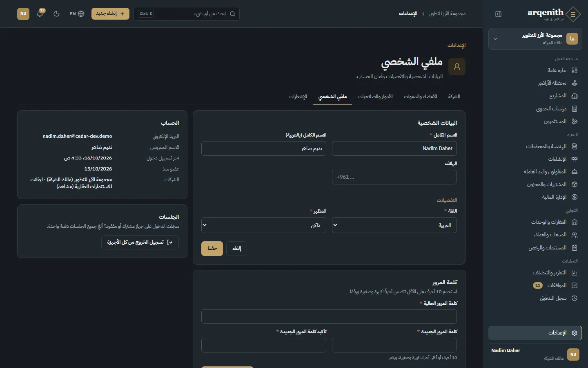Viewport: 588px width, 368px height.
Task: Open Nadim Daher user menu
Action: pos(535,354)
